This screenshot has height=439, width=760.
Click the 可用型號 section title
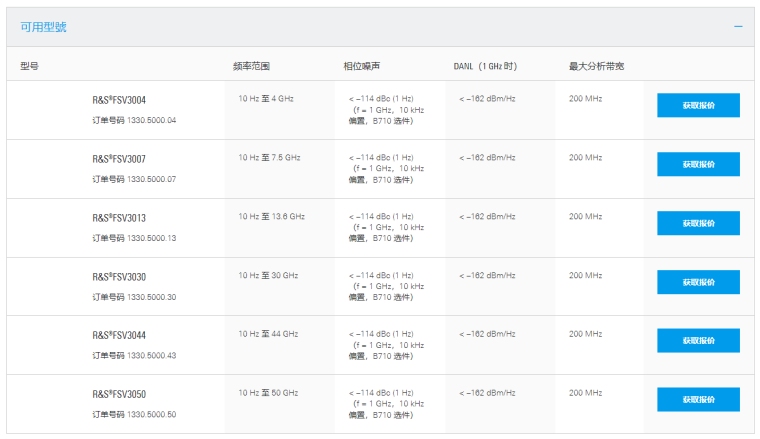click(x=44, y=27)
